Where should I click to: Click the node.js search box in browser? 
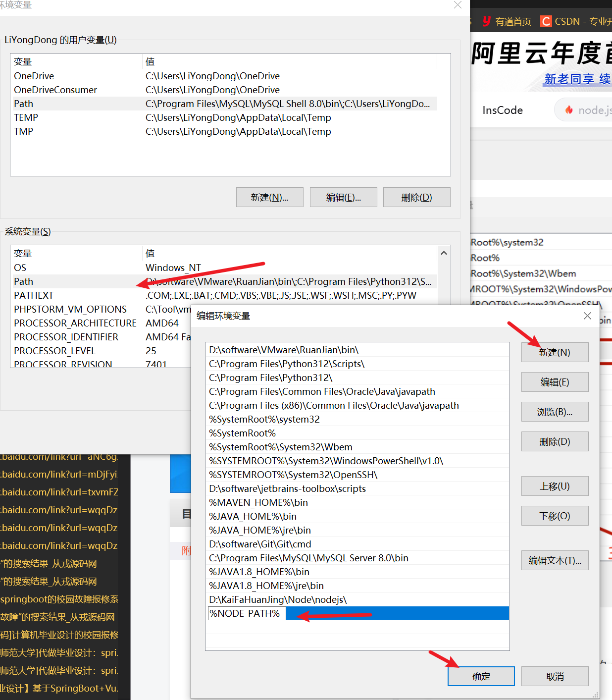[x=583, y=110]
